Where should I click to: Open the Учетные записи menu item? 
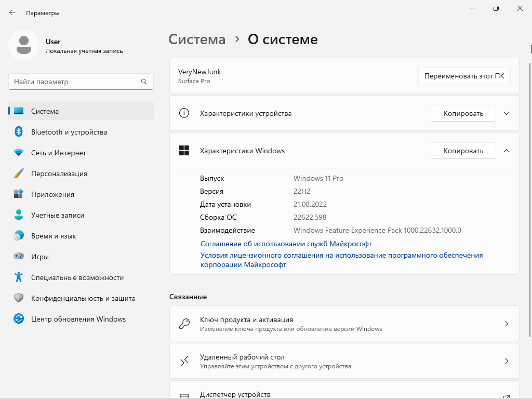coord(57,215)
